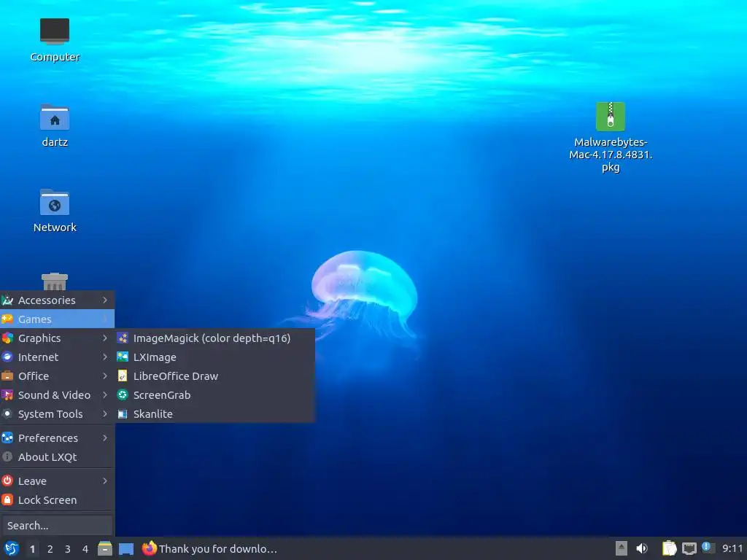Screen dimensions: 747x560
Task: Click the Preferences blue icon
Action: click(x=7, y=437)
